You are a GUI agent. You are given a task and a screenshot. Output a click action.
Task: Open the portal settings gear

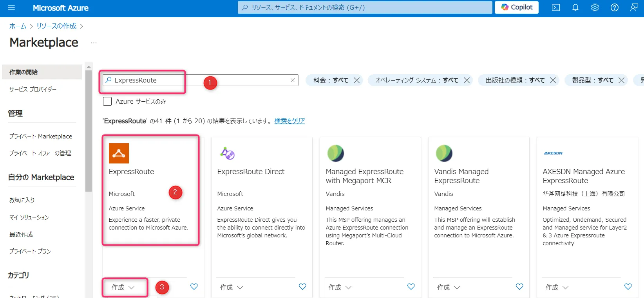(x=595, y=7)
